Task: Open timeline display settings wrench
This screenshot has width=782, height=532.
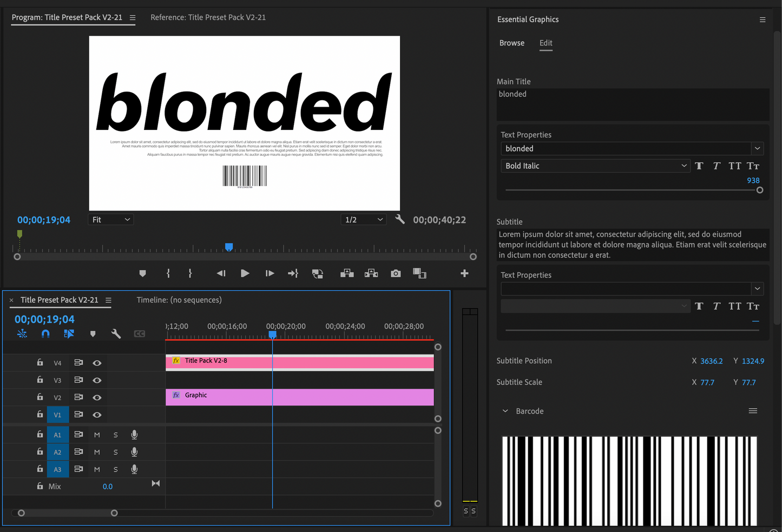Action: (x=116, y=334)
